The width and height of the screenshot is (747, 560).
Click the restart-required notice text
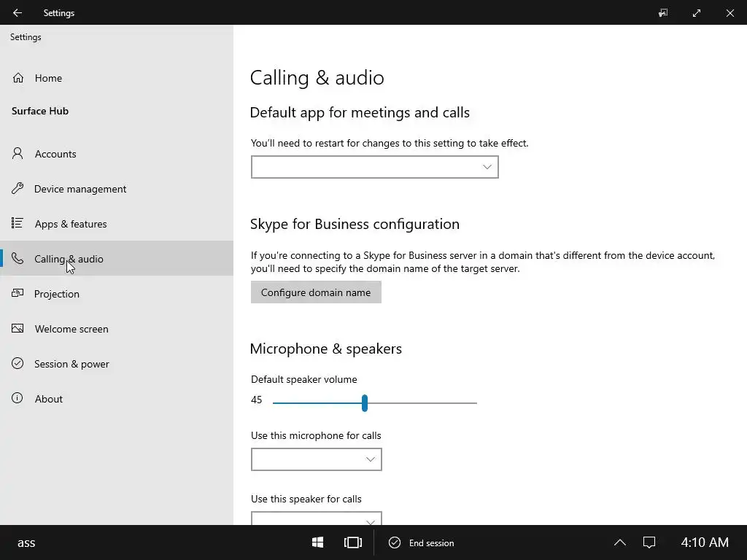pos(390,144)
